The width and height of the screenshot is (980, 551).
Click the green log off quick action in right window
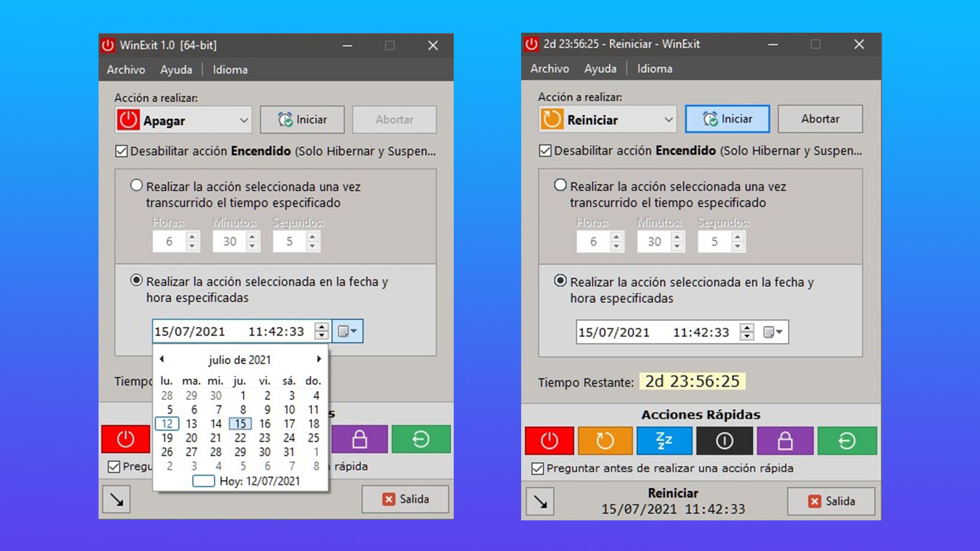click(x=847, y=441)
